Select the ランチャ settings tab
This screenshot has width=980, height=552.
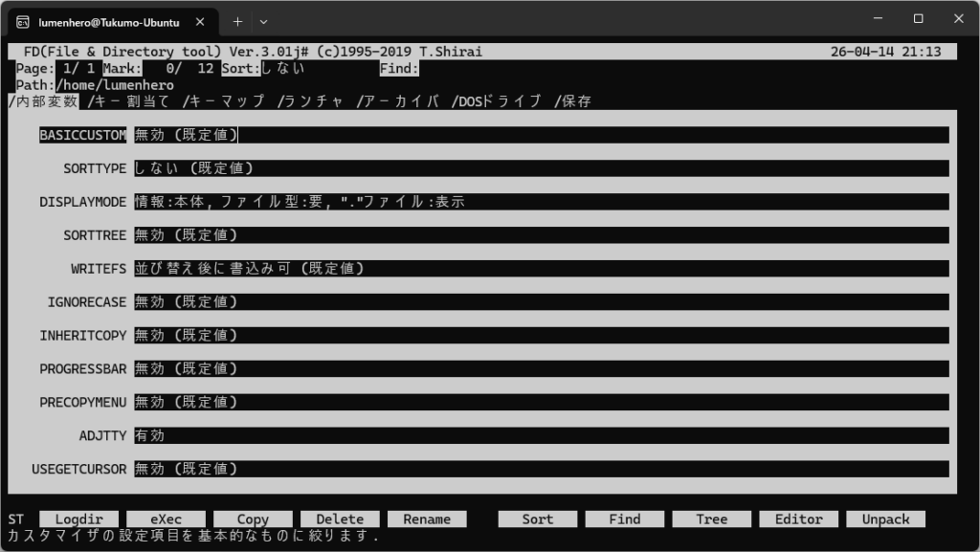[x=312, y=99]
